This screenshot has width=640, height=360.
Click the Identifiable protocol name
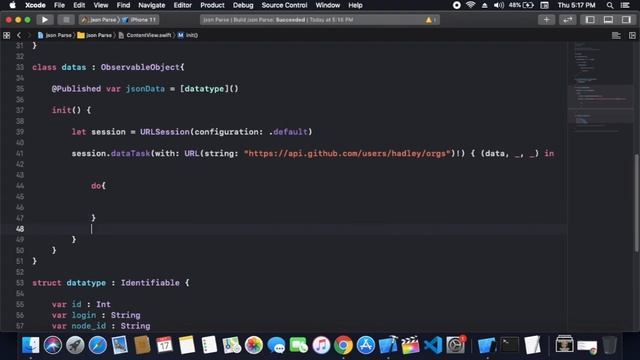150,283
